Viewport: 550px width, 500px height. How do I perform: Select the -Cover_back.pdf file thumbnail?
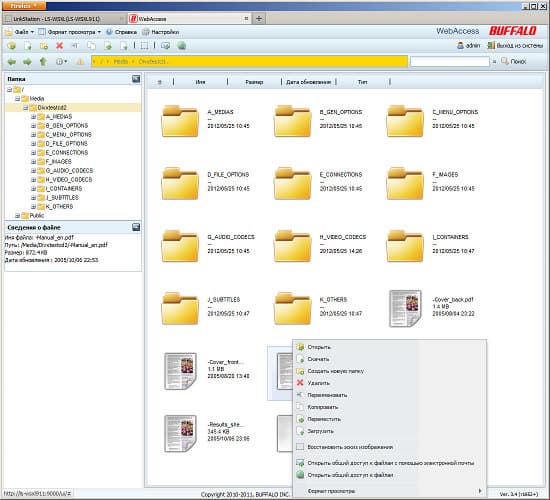[405, 308]
